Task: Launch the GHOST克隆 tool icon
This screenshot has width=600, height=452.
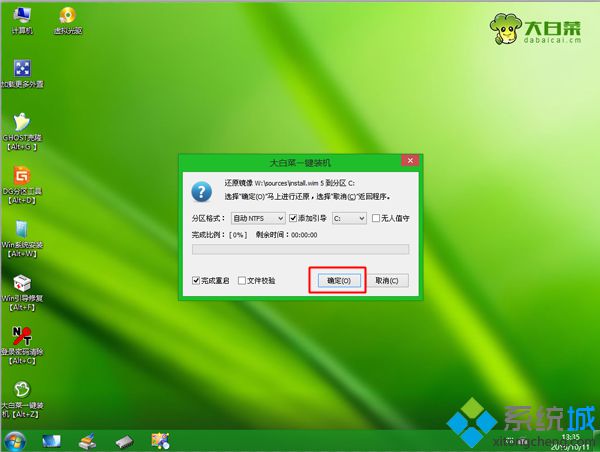Action: point(21,124)
